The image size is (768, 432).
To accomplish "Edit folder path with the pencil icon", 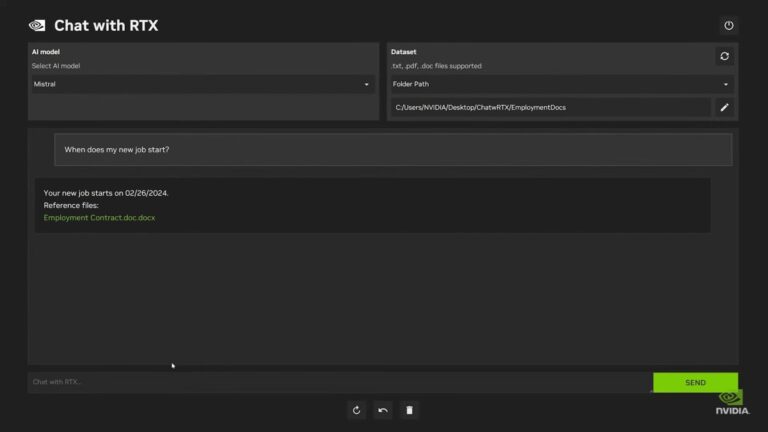I will (724, 107).
